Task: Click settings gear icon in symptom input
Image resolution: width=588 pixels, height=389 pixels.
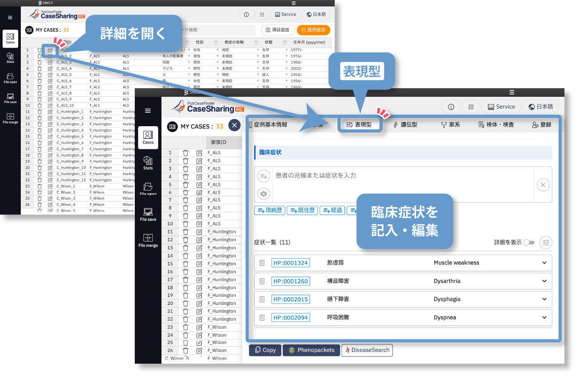Action: [x=264, y=194]
